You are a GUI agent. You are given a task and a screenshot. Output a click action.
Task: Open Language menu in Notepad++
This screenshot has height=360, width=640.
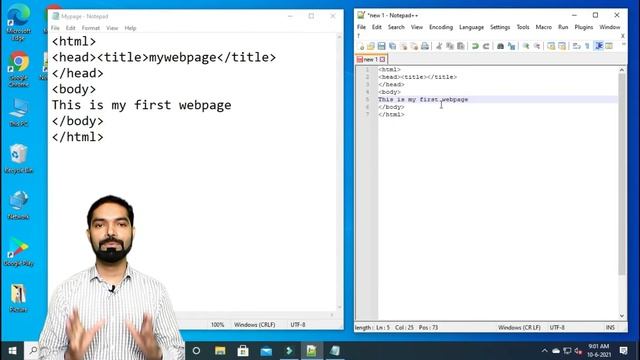(x=471, y=27)
